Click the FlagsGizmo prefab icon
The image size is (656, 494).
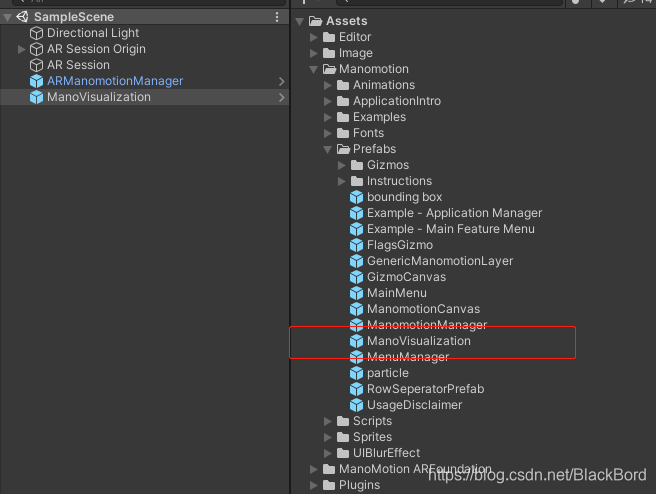pyautogui.click(x=356, y=245)
